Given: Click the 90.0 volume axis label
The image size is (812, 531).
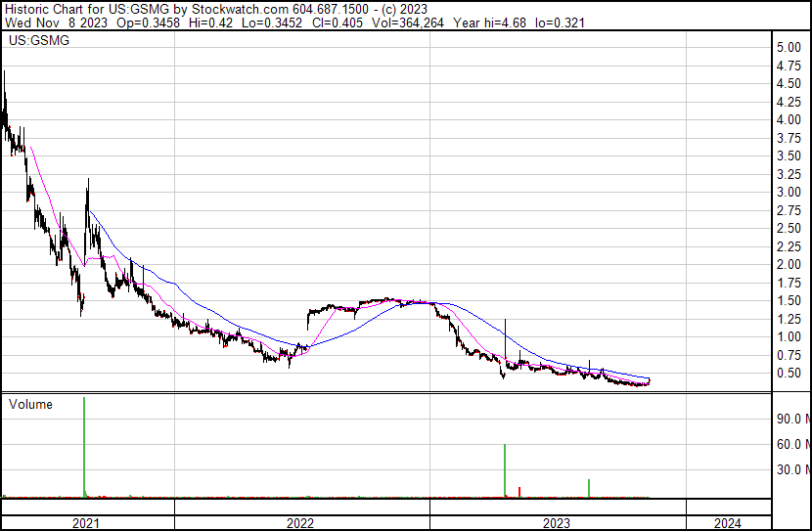Looking at the screenshot, I should click(x=789, y=420).
